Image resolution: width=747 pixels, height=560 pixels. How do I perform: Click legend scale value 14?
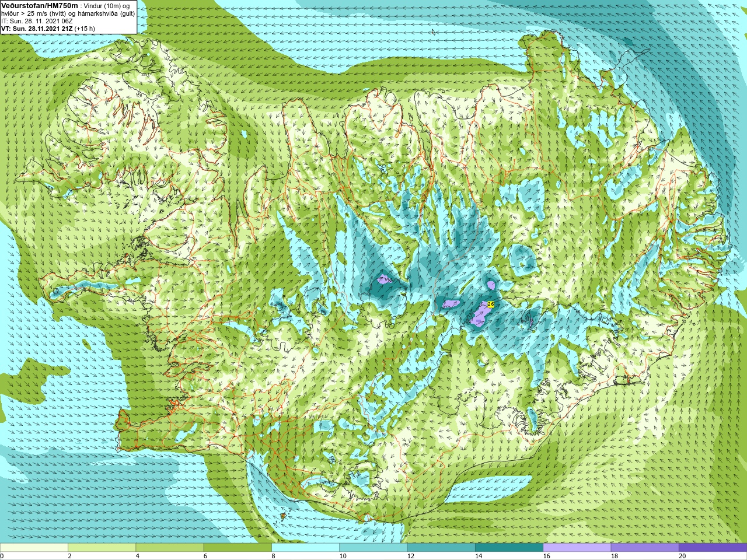pyautogui.click(x=479, y=556)
